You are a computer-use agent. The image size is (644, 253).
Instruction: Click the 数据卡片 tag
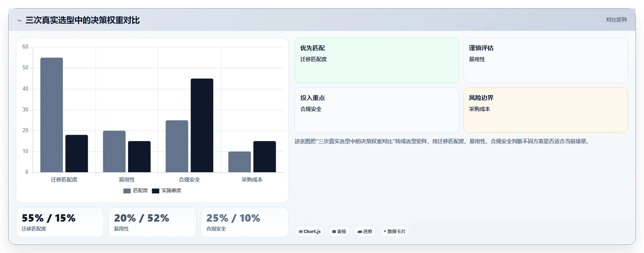394,231
